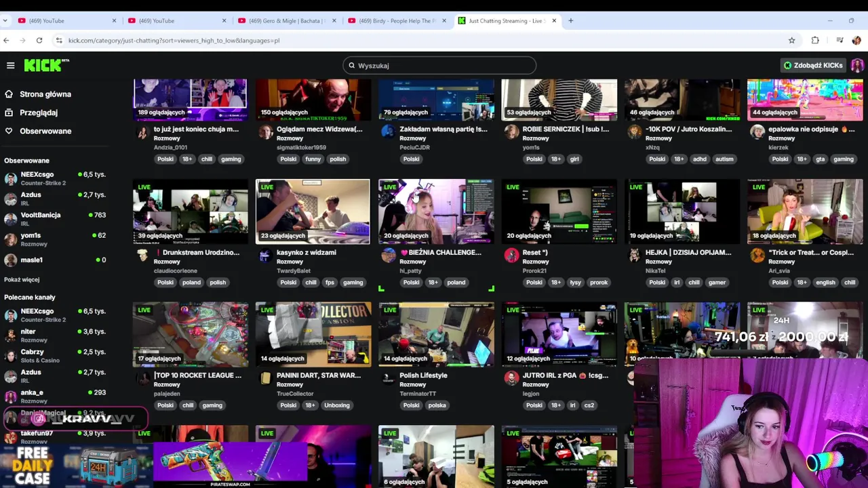Open Obserwowane in the sidebar

coord(45,131)
